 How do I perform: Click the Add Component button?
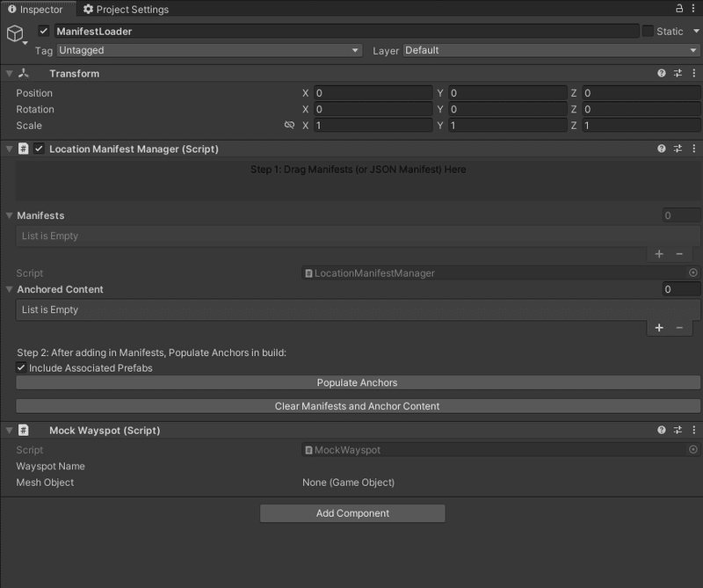pos(352,513)
